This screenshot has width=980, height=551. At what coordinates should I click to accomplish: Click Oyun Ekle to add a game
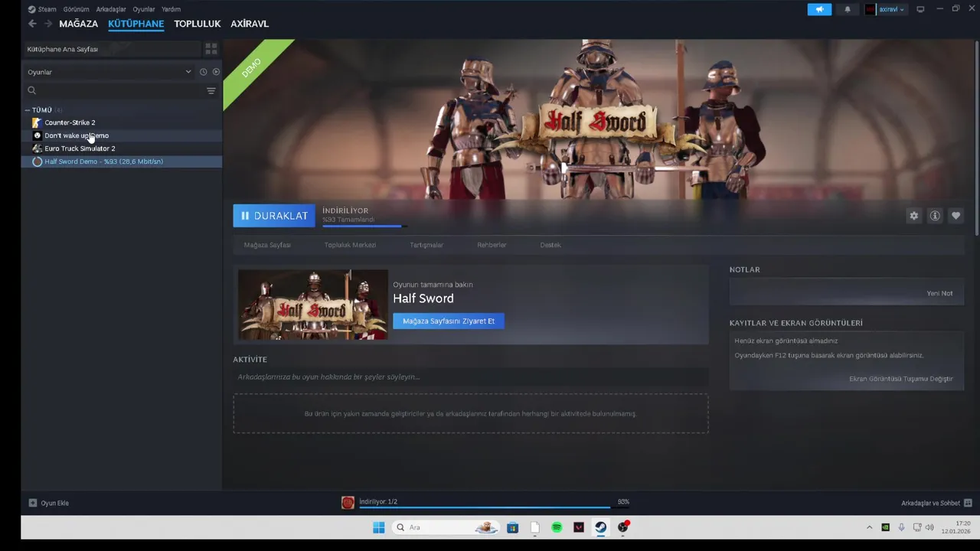[49, 503]
